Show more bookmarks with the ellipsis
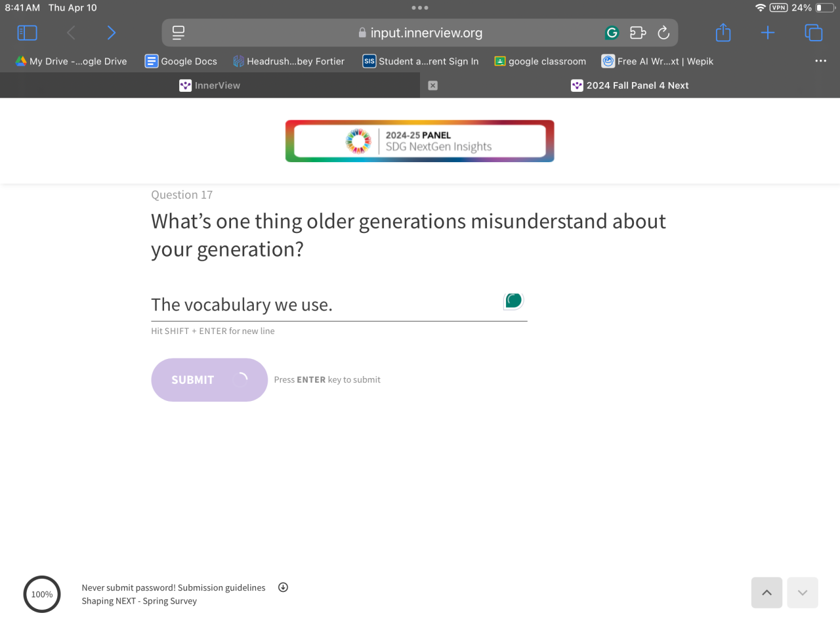 [820, 61]
